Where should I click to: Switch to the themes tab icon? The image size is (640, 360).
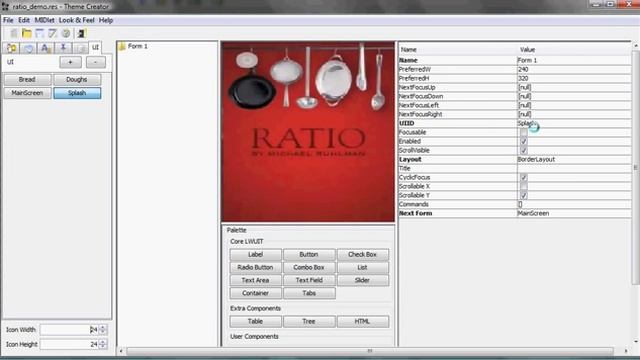(x=11, y=48)
